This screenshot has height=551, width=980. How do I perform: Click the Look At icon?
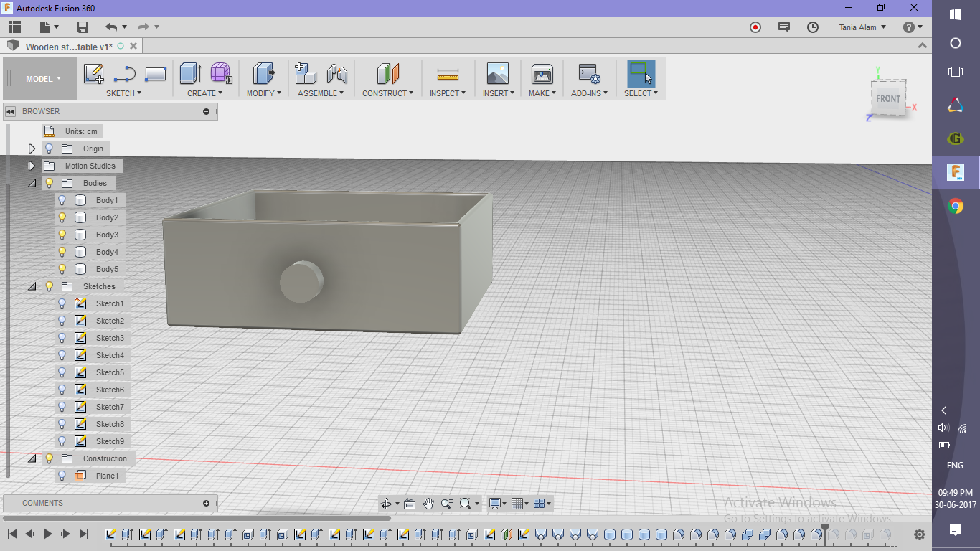pyautogui.click(x=410, y=504)
